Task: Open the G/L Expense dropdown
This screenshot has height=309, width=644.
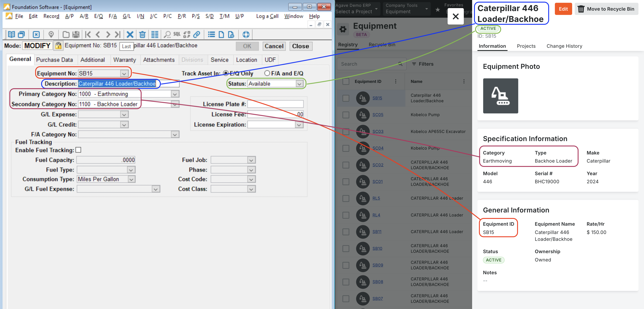Action: tap(124, 114)
